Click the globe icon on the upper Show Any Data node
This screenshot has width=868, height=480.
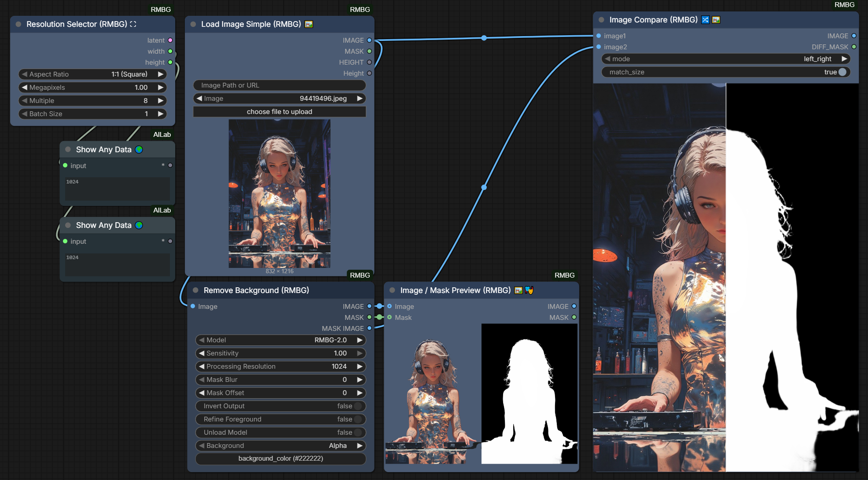(139, 150)
